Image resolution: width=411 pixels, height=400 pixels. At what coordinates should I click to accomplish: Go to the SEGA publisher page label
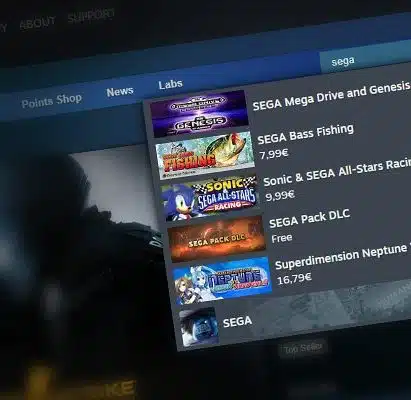pos(237,322)
